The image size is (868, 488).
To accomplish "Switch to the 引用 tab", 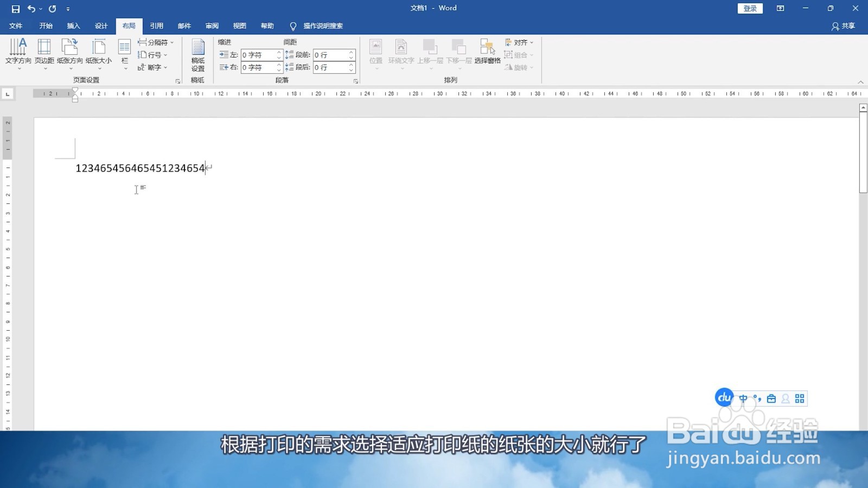I will click(x=157, y=26).
